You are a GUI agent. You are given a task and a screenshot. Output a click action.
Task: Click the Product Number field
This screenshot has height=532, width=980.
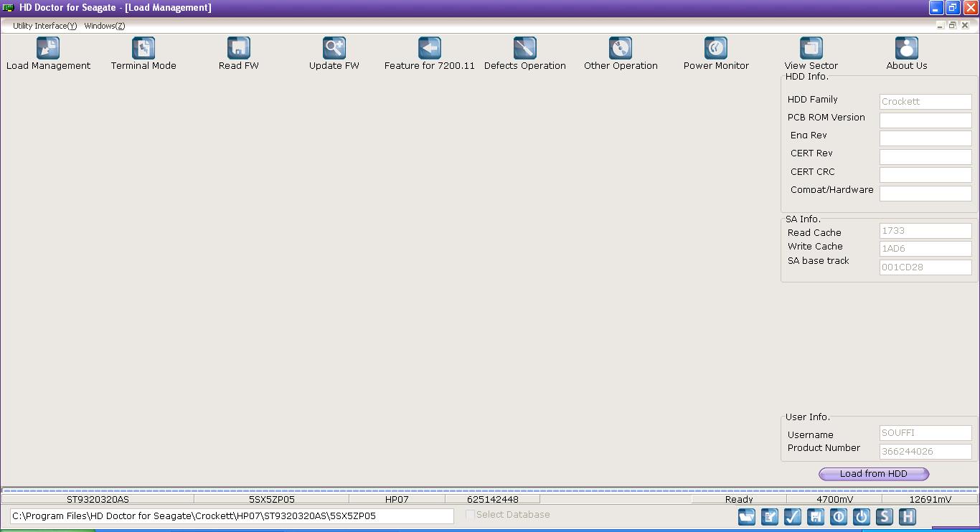point(925,452)
